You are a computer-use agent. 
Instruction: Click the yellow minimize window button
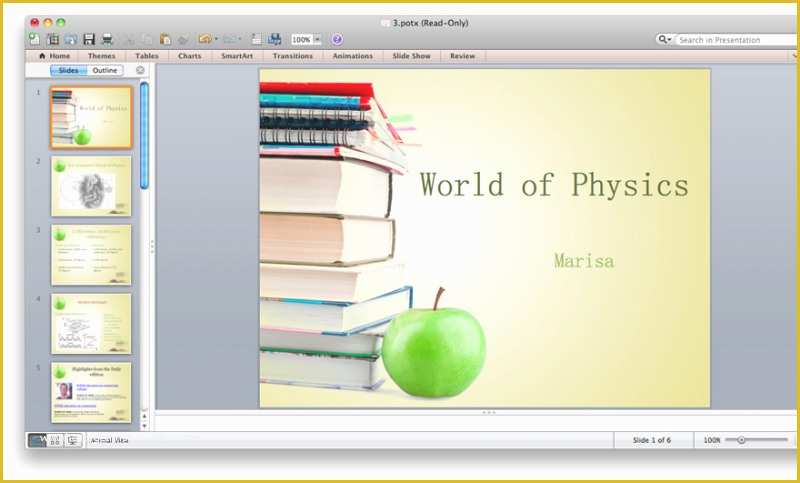coord(48,22)
